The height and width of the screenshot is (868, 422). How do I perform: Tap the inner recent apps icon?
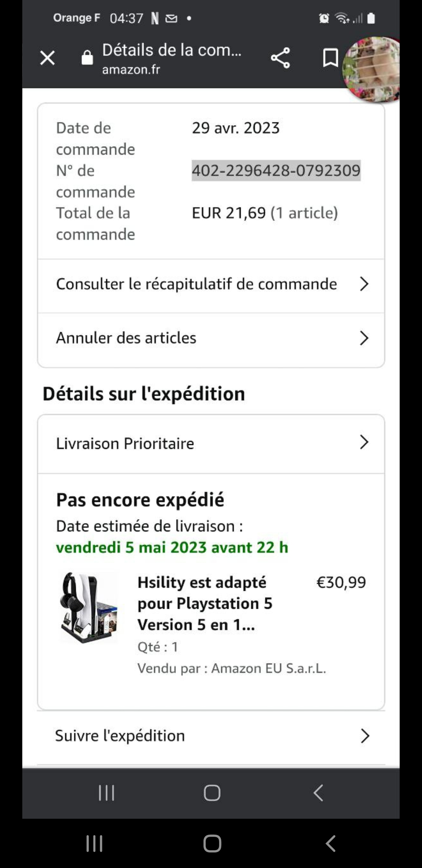click(106, 793)
